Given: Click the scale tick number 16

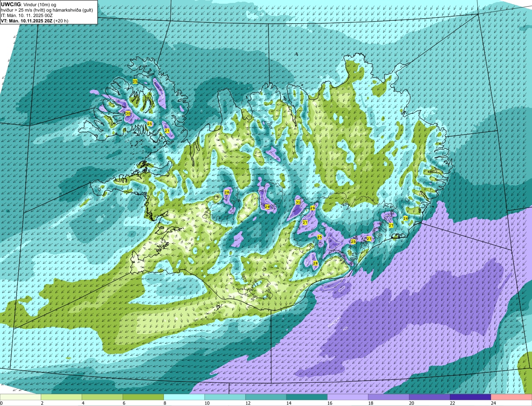Looking at the screenshot, I should coord(330,403).
